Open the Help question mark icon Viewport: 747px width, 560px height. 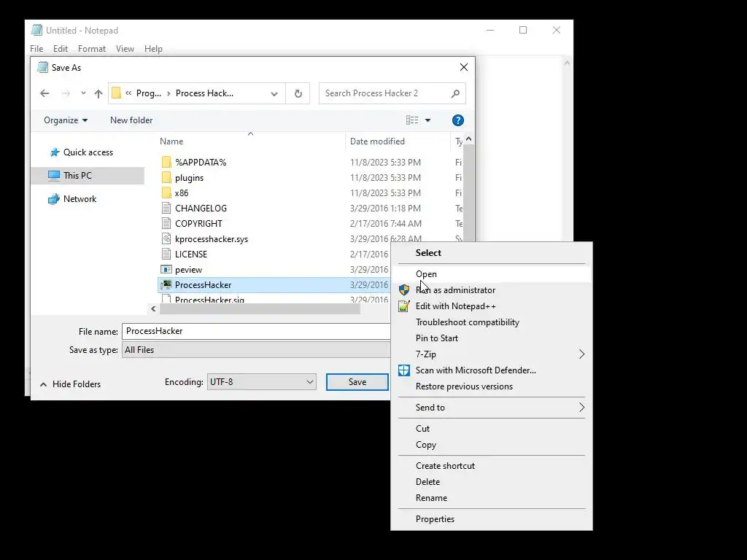tap(458, 120)
